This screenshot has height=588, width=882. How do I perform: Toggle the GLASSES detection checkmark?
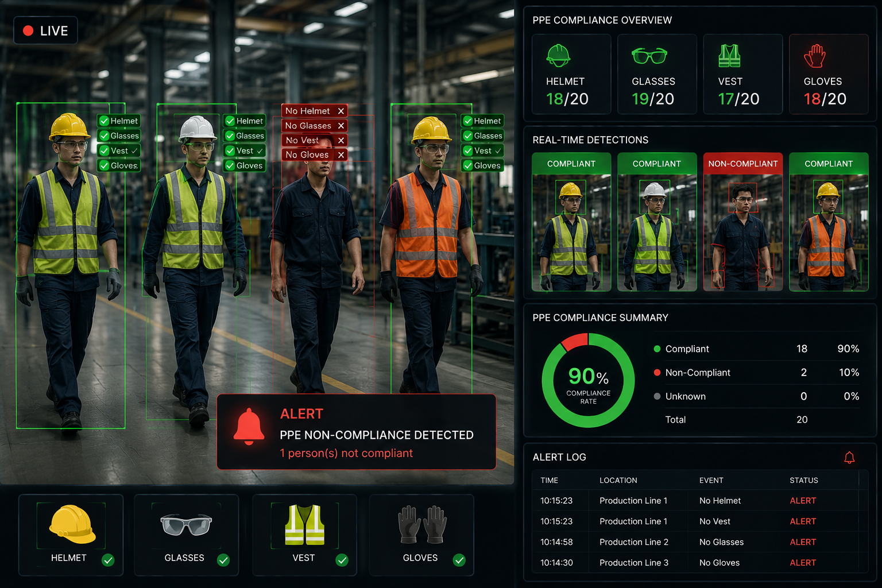tap(223, 560)
